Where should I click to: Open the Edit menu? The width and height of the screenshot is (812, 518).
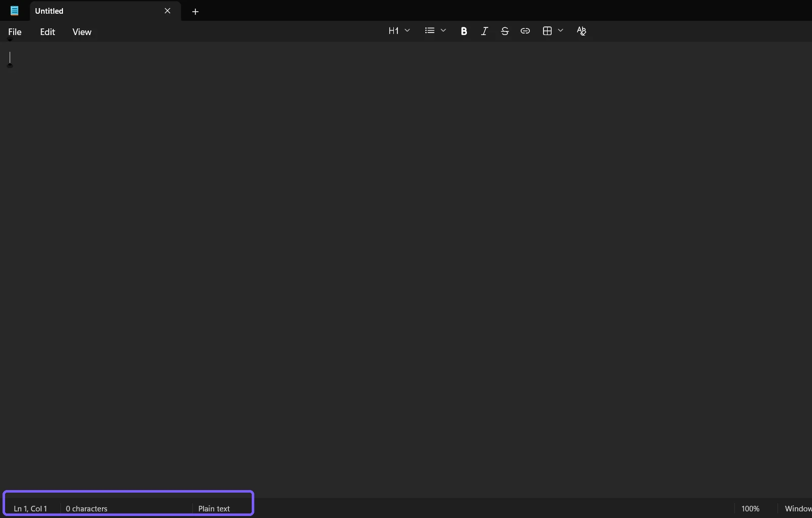[x=48, y=32]
